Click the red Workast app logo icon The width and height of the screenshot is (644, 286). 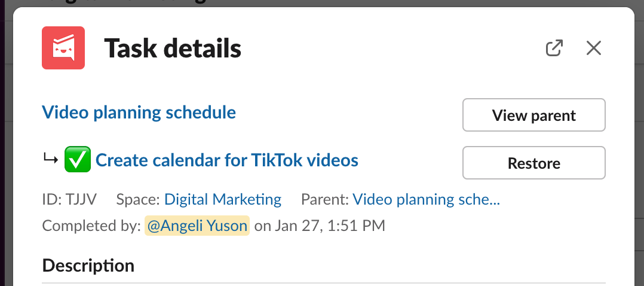(63, 48)
